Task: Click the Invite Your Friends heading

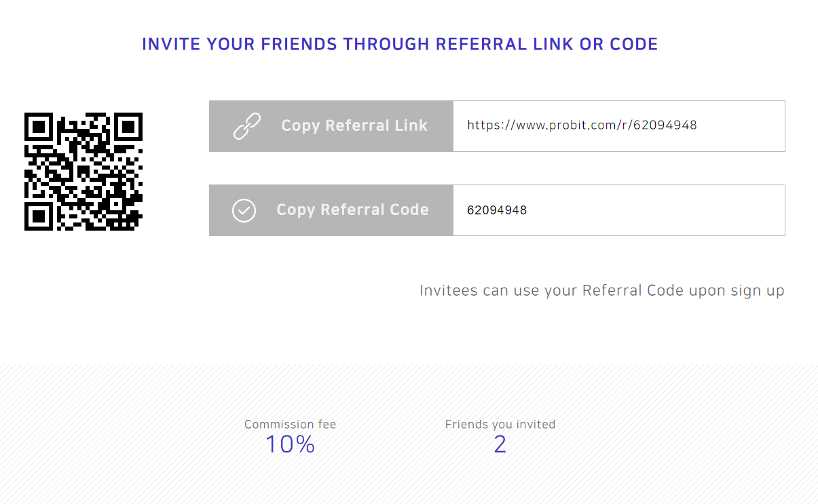Action: pyautogui.click(x=400, y=44)
